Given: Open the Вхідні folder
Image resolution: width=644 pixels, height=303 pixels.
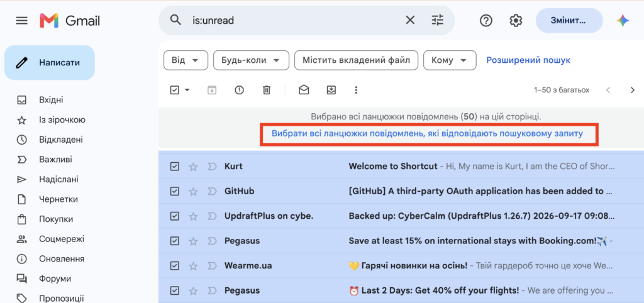Looking at the screenshot, I should coord(51,100).
